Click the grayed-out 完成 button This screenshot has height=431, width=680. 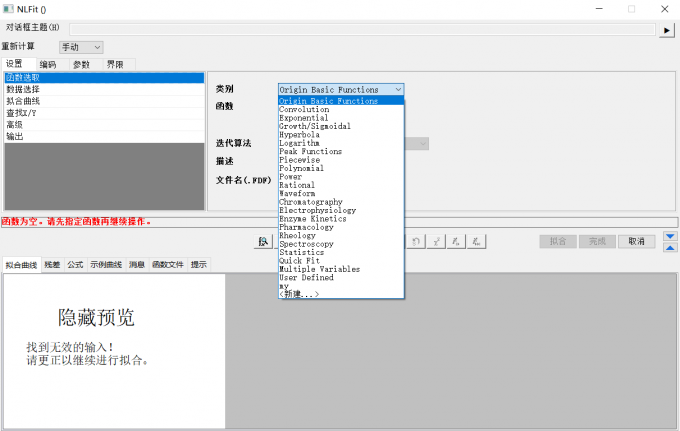tap(597, 242)
